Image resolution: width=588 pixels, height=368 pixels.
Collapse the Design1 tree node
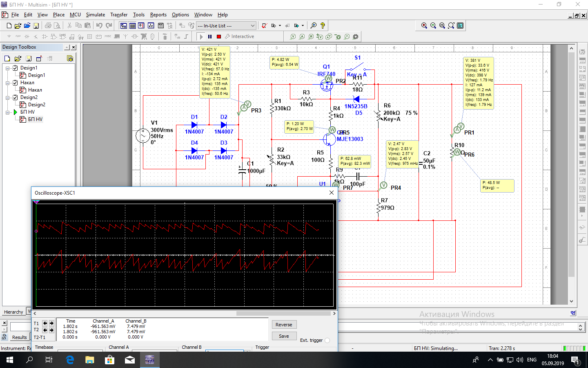tap(7, 68)
